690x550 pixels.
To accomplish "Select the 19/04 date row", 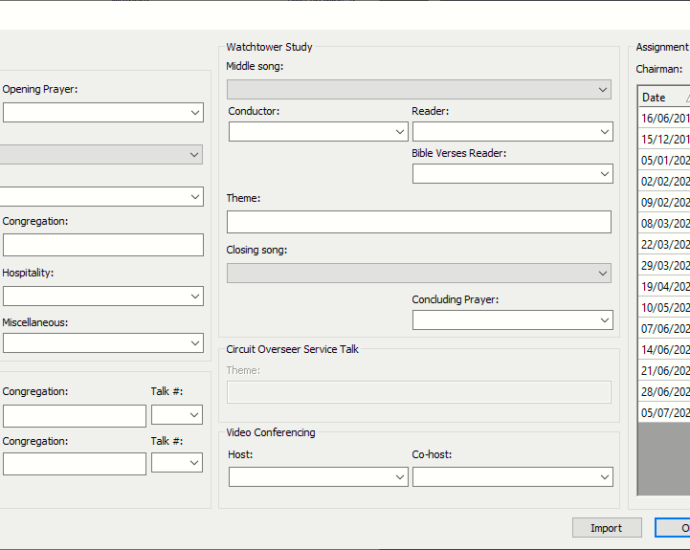I will (x=665, y=286).
